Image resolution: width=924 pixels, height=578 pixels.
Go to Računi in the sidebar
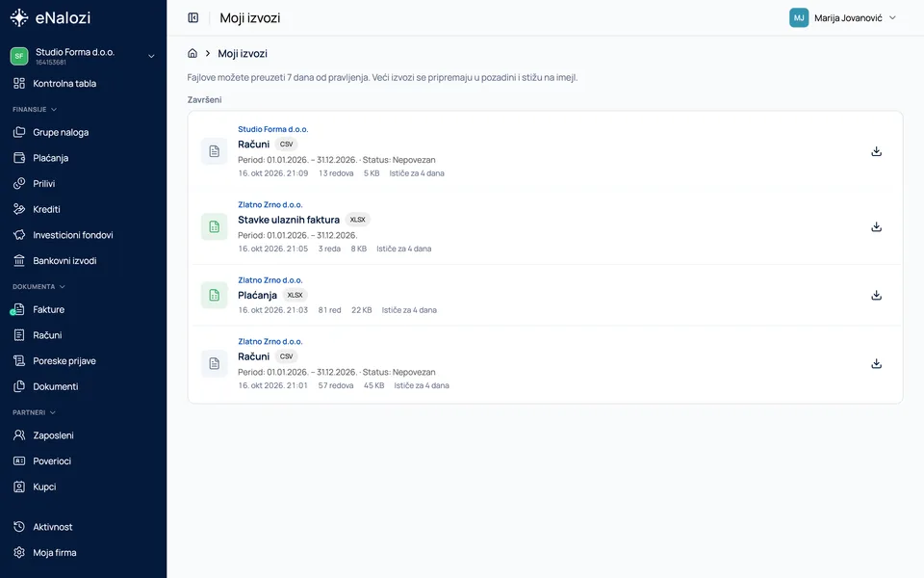(x=83, y=335)
